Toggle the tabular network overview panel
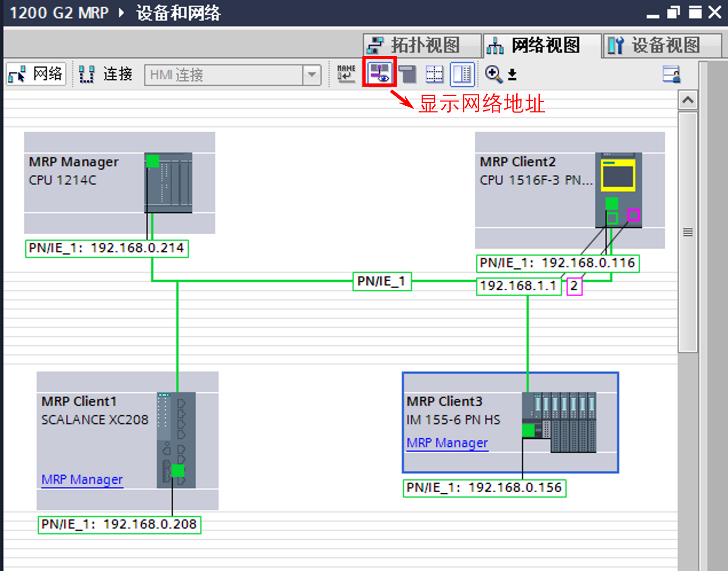 click(x=462, y=74)
